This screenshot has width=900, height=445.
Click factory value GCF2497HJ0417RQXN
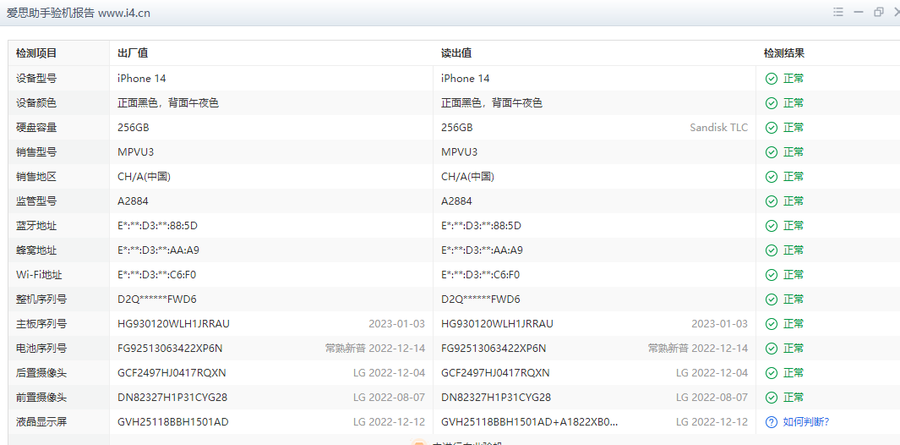[x=172, y=373]
